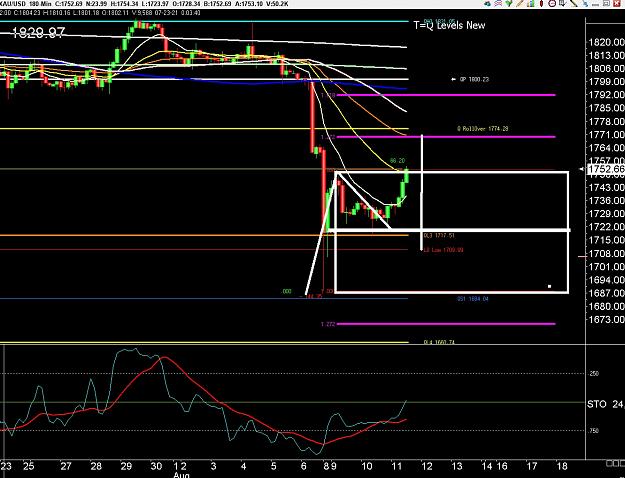625x478 pixels.
Task: Click the red candlestick chart-type icon
Action: click(541, 3)
